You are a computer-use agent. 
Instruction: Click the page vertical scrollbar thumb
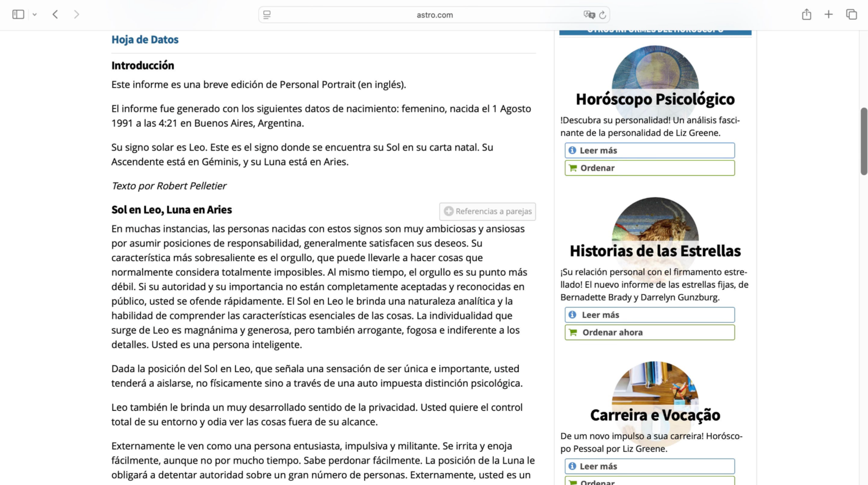tap(864, 141)
